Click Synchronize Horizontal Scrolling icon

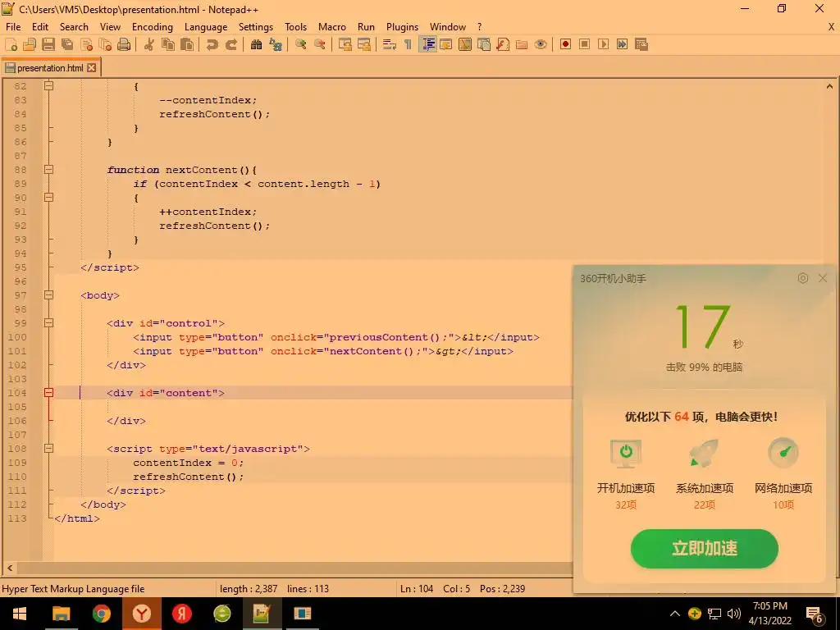pos(363,44)
